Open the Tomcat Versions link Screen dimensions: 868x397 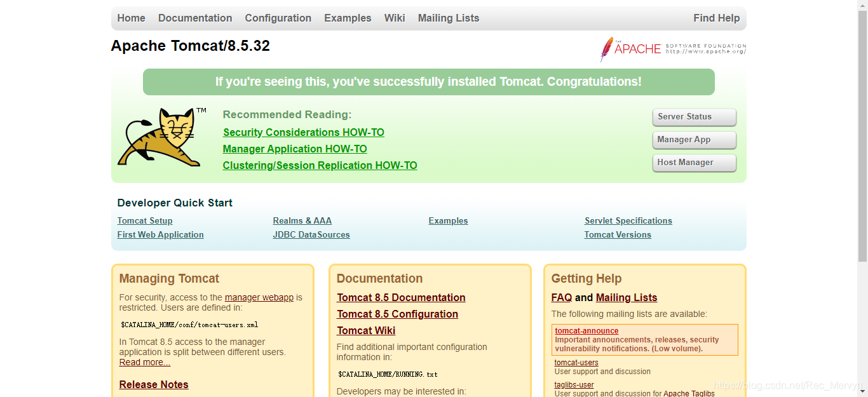(x=618, y=234)
